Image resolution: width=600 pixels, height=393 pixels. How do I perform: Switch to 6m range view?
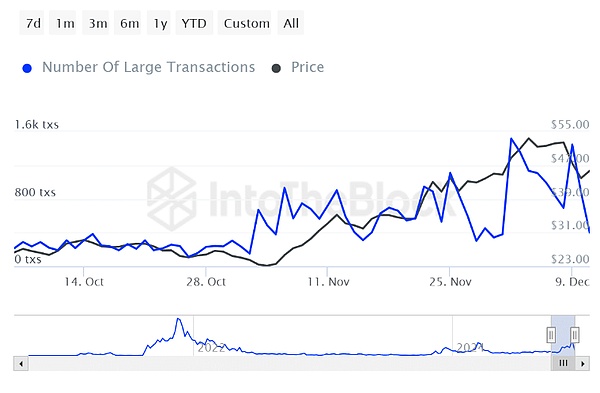pyautogui.click(x=128, y=23)
